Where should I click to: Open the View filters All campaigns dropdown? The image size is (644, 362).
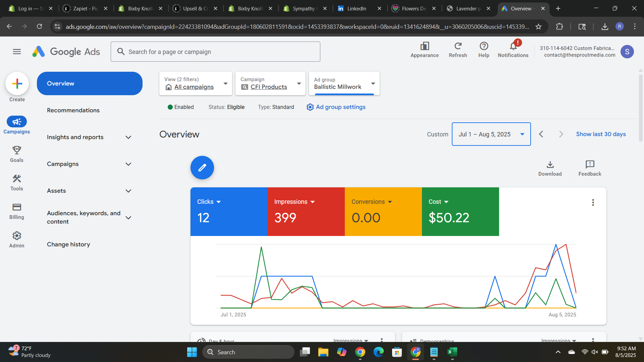(x=196, y=83)
